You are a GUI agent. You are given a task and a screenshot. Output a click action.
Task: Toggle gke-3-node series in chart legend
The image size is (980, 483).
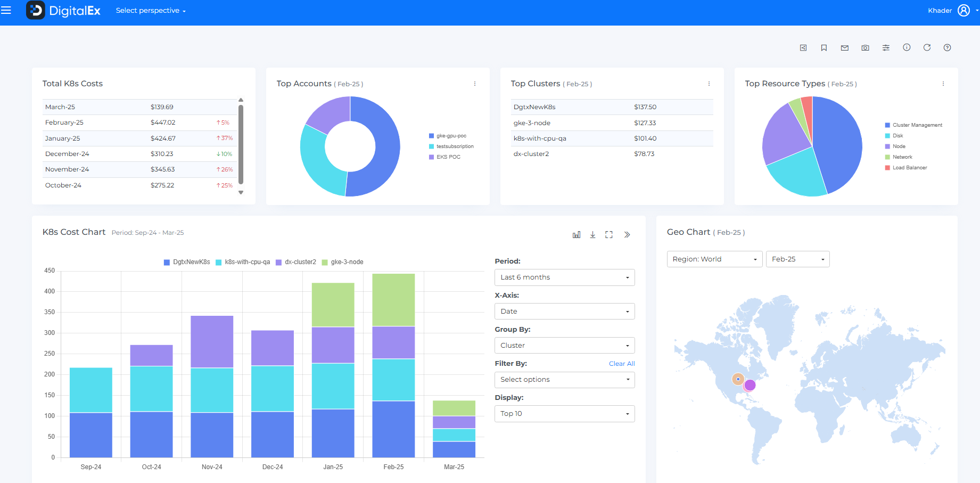point(343,262)
